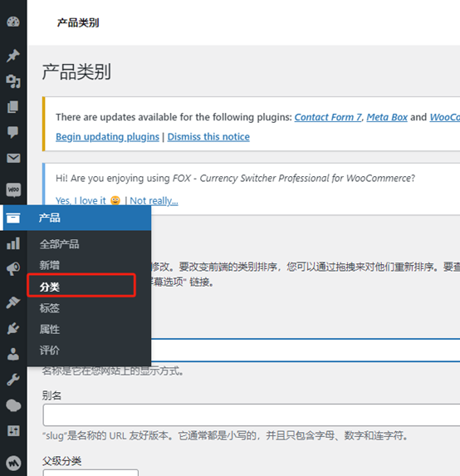The width and height of the screenshot is (460, 476).
Task: Select 评价 in the products submenu
Action: coord(50,351)
